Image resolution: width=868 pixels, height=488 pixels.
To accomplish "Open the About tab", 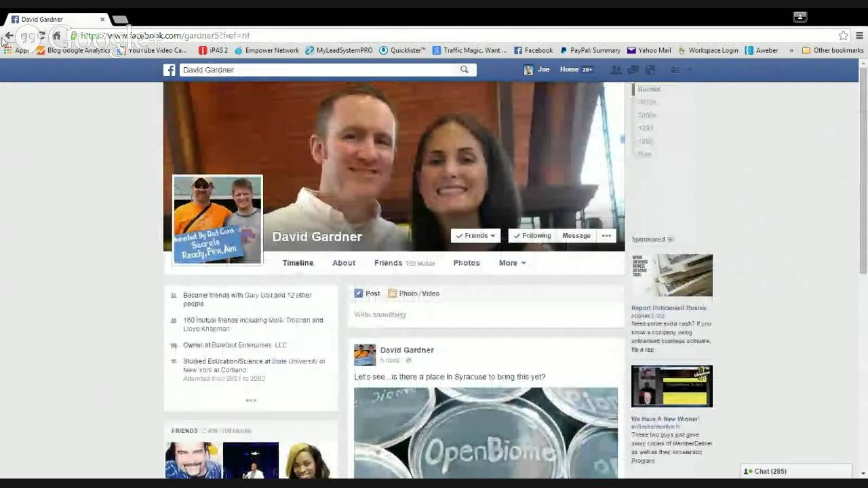I will pyautogui.click(x=344, y=263).
